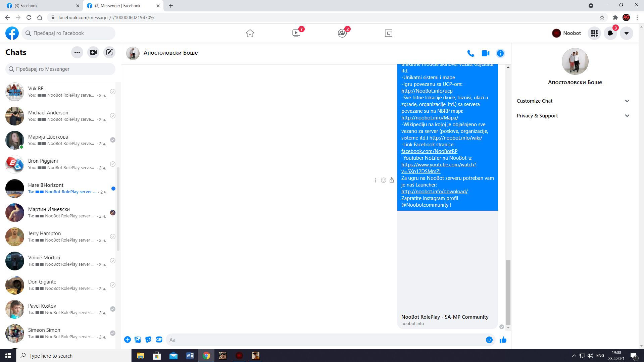644x362 pixels.
Task: Open the NooBot.info/ucp link
Action: point(427,91)
